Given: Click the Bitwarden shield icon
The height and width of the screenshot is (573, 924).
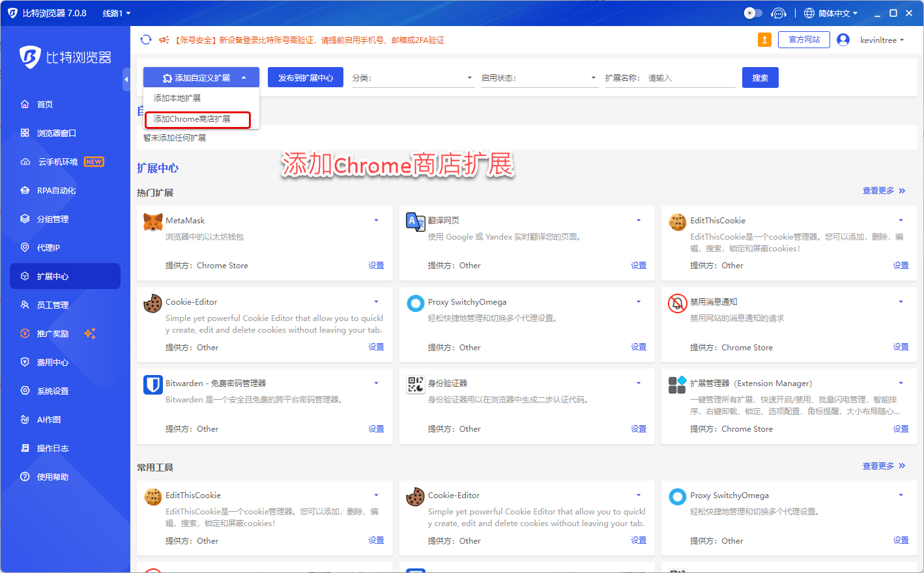Looking at the screenshot, I should tap(153, 385).
